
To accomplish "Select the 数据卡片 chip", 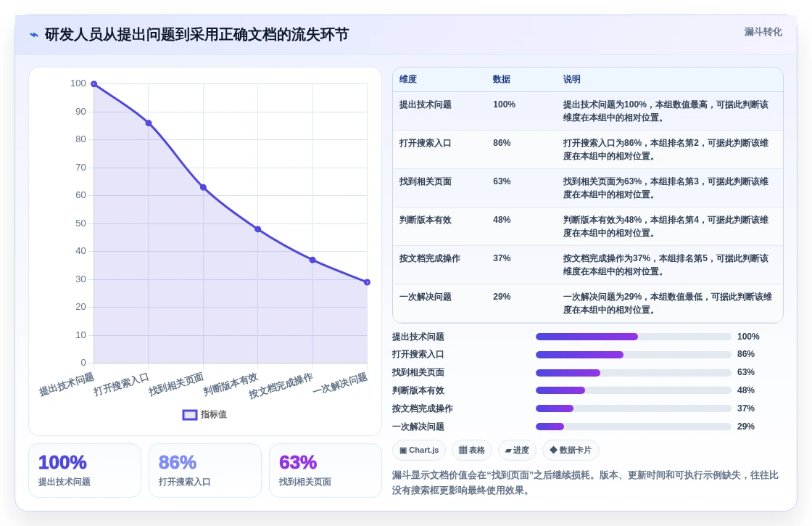I will click(x=571, y=450).
